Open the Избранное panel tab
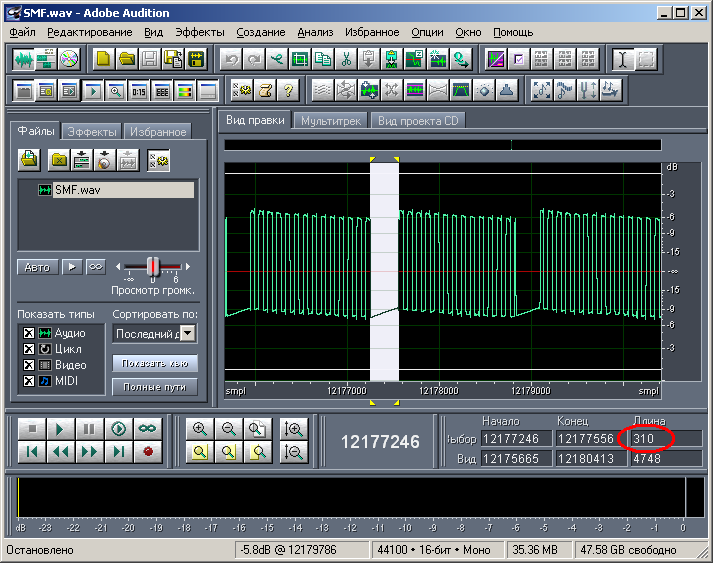 click(158, 132)
